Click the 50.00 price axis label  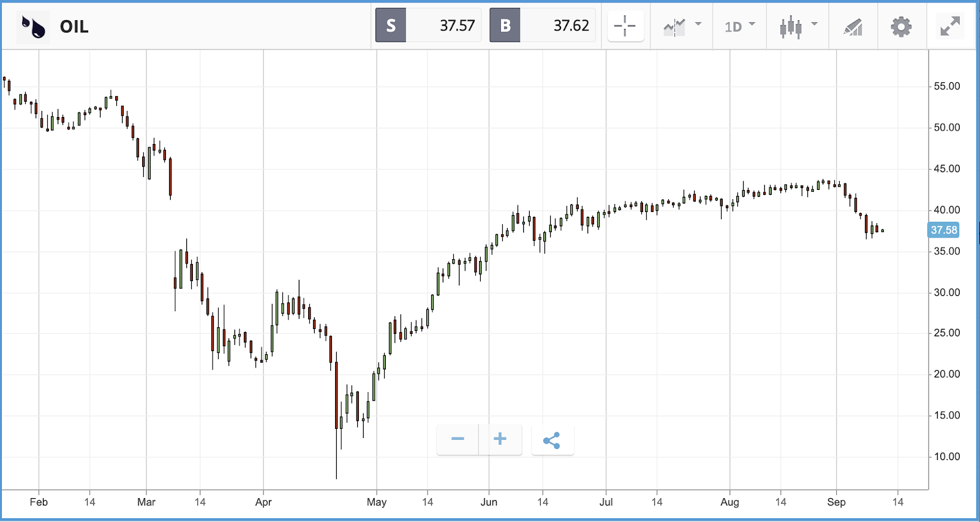click(x=947, y=127)
